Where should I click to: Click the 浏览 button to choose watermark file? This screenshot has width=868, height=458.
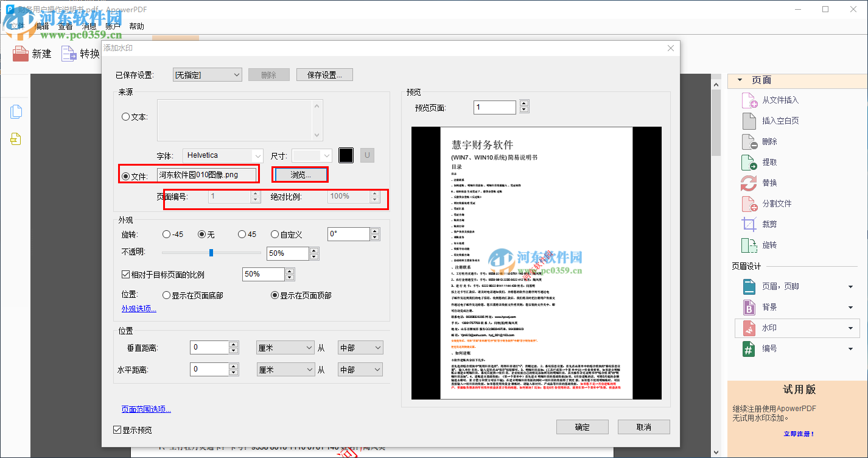coord(301,174)
